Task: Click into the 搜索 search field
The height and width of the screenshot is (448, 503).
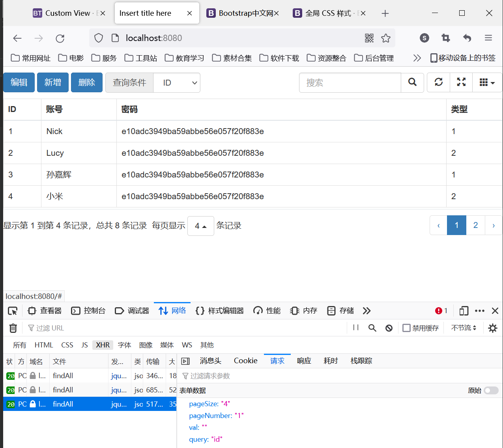Action: click(350, 82)
